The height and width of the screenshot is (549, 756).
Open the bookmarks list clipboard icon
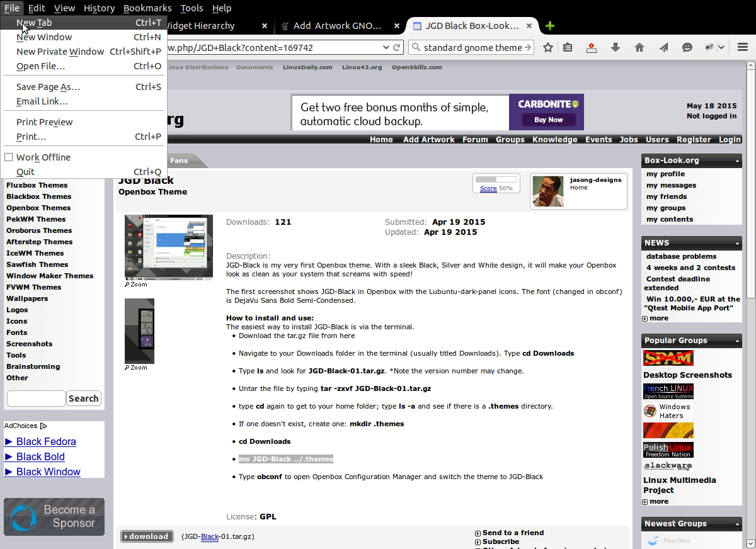coord(568,47)
